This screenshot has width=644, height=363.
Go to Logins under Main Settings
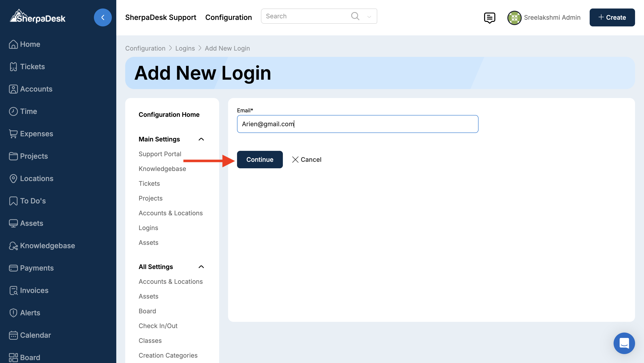[x=148, y=228]
